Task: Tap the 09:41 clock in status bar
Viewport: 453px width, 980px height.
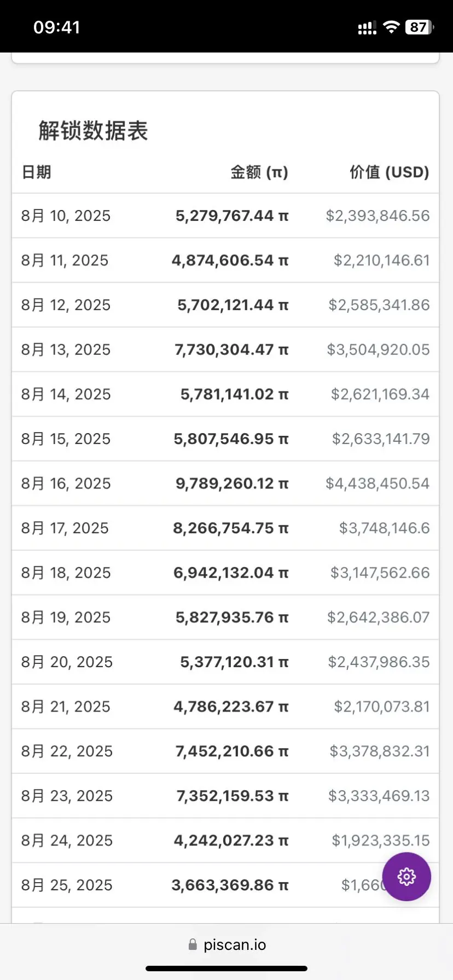Action: pyautogui.click(x=57, y=27)
